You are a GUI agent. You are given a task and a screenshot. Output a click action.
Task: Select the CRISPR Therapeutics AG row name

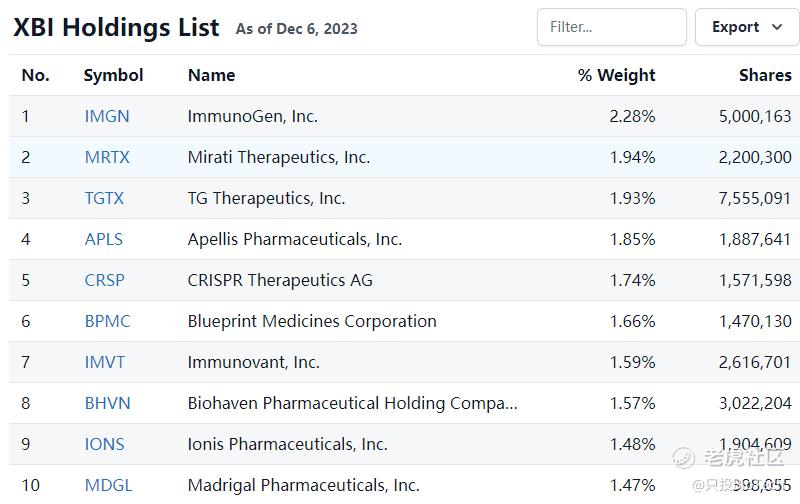(280, 280)
